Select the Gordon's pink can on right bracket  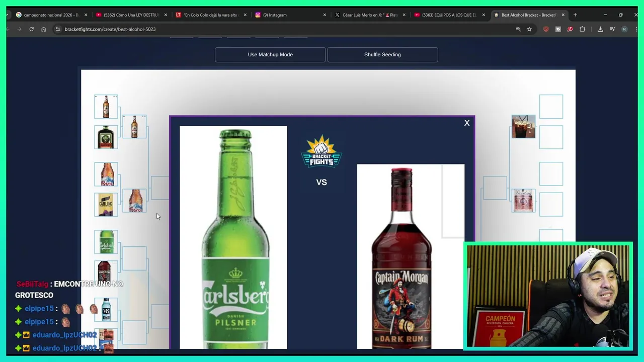pos(523,200)
